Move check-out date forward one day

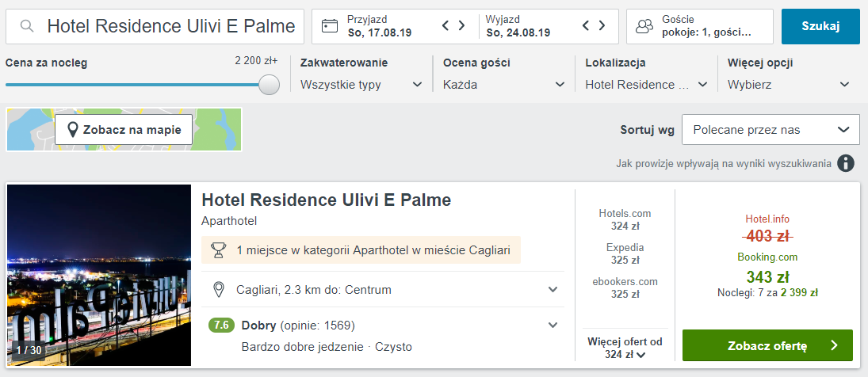coord(602,25)
